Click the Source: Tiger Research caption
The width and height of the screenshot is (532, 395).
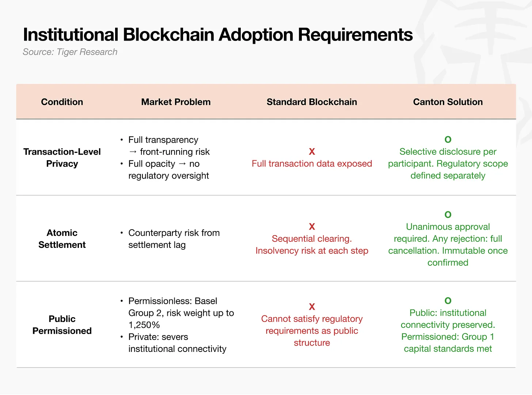pyautogui.click(x=70, y=52)
